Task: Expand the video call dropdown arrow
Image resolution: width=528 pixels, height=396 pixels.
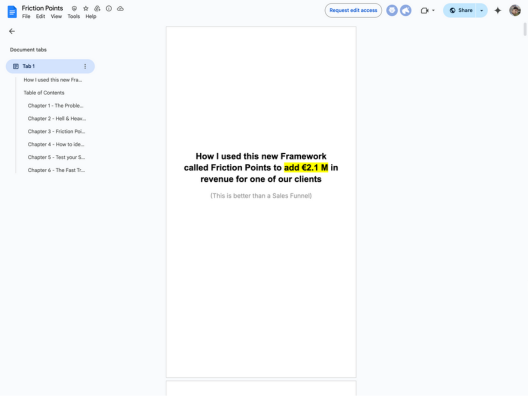Action: click(x=433, y=11)
